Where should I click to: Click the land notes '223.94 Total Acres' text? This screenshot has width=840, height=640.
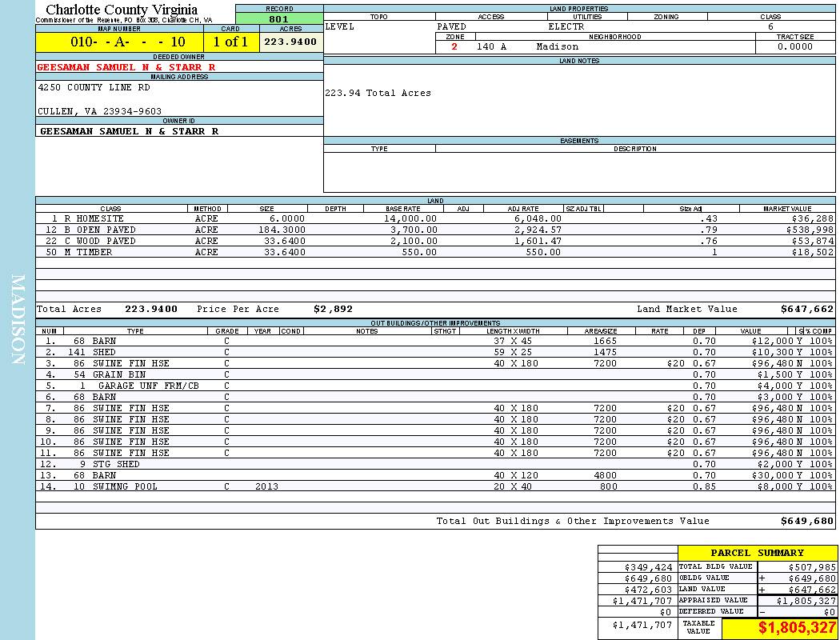[378, 93]
